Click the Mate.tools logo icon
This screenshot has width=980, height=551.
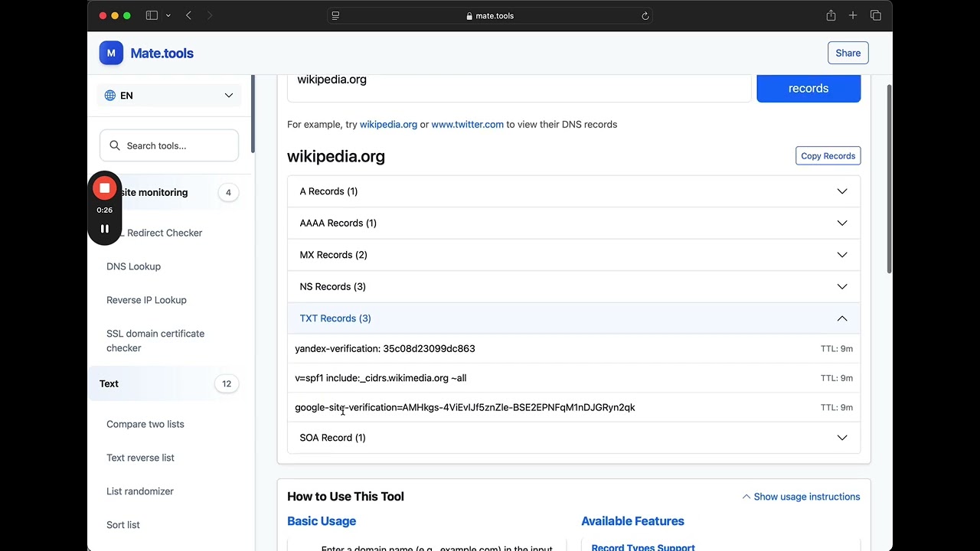(x=111, y=53)
